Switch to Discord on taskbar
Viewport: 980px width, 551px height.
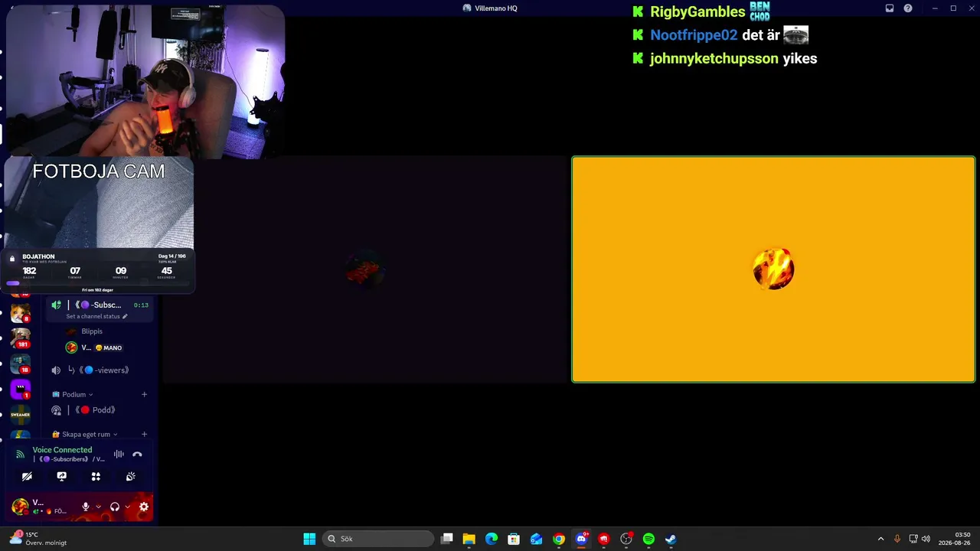(x=581, y=539)
